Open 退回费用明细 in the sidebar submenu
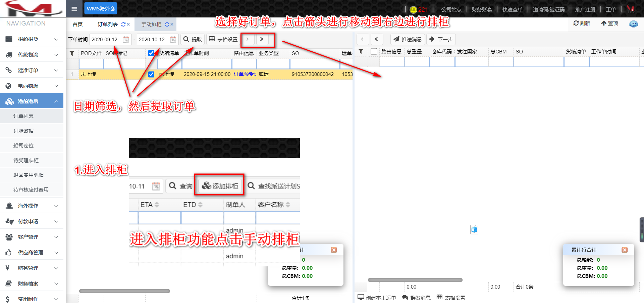 click(x=32, y=175)
